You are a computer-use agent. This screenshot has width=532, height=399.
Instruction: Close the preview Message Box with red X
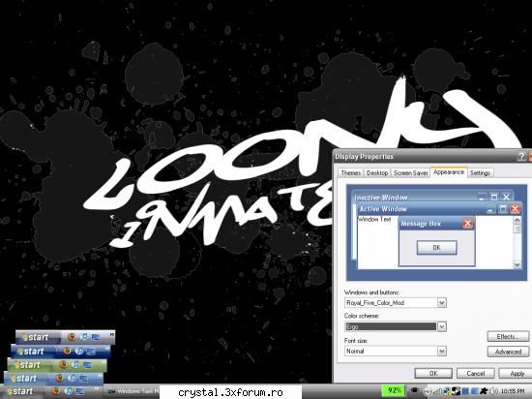point(467,224)
